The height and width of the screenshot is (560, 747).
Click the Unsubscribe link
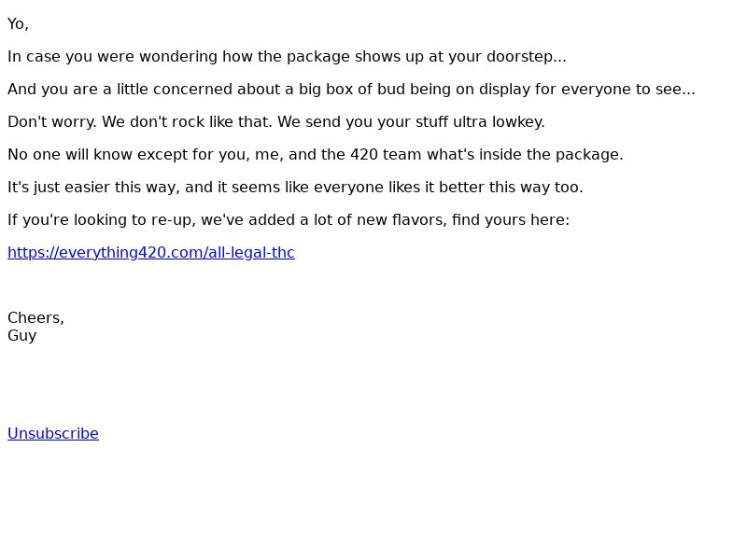pos(53,433)
